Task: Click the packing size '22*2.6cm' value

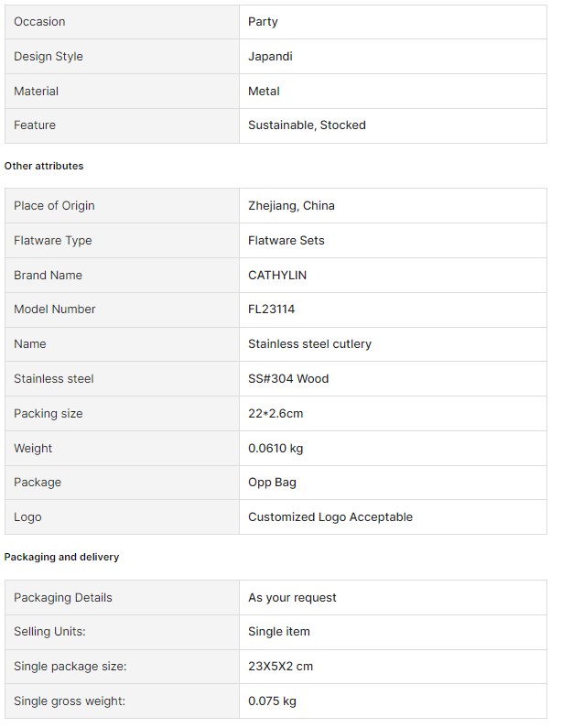Action: 276,414
